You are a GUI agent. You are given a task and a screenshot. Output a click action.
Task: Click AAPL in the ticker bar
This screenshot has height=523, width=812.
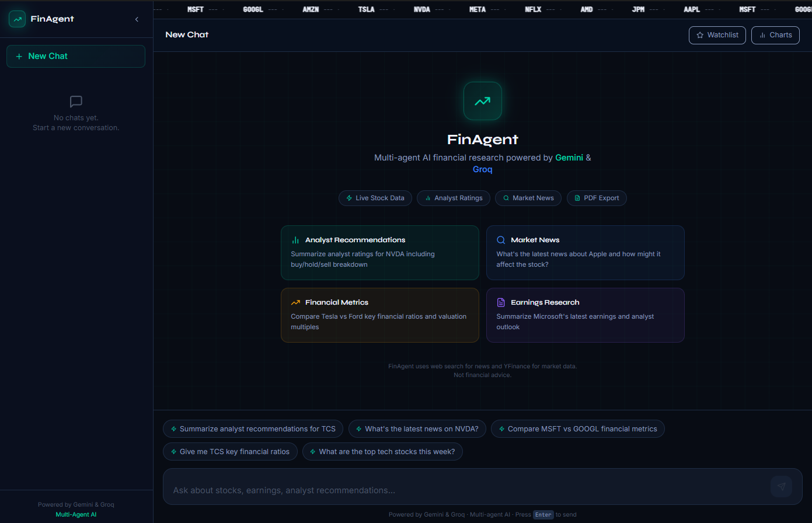692,9
